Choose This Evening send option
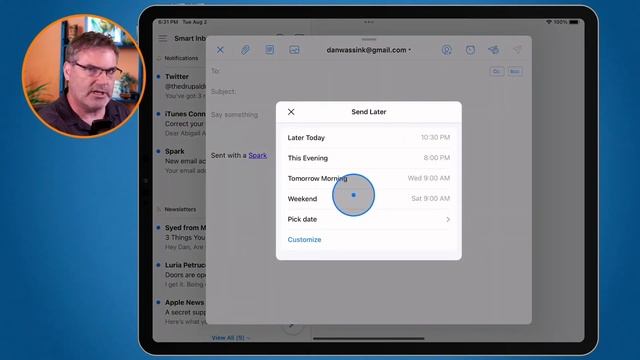 click(x=369, y=158)
